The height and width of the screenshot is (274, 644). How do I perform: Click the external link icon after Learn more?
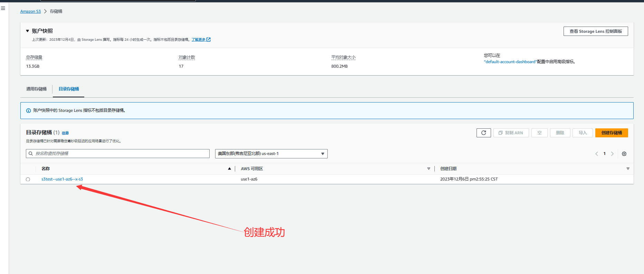pyautogui.click(x=209, y=40)
